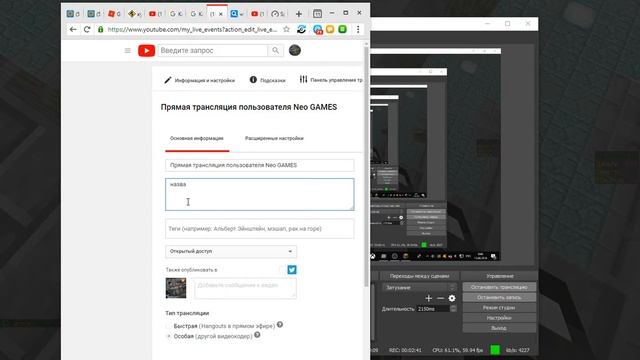Image resolution: width=640 pixels, height=360 pixels.
Task: Click the browser address bar URL
Action: click(192, 29)
